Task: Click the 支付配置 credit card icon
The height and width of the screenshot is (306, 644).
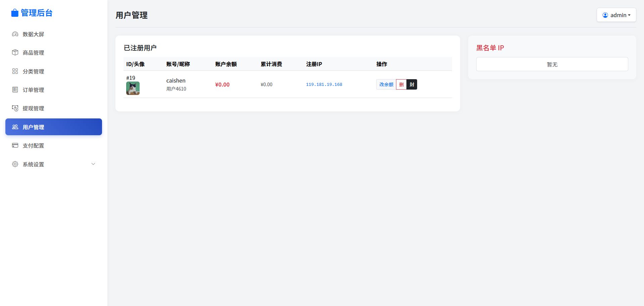Action: point(15,145)
